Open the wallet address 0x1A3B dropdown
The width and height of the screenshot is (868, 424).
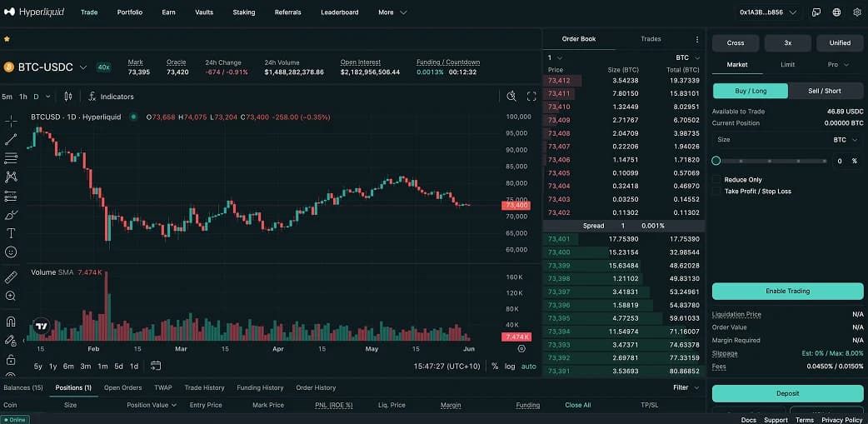[768, 12]
